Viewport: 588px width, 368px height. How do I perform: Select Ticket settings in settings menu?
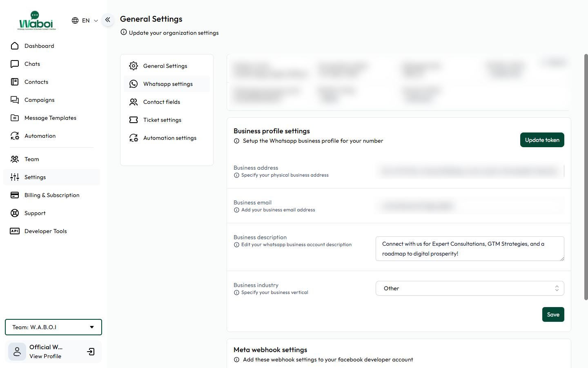click(x=162, y=120)
